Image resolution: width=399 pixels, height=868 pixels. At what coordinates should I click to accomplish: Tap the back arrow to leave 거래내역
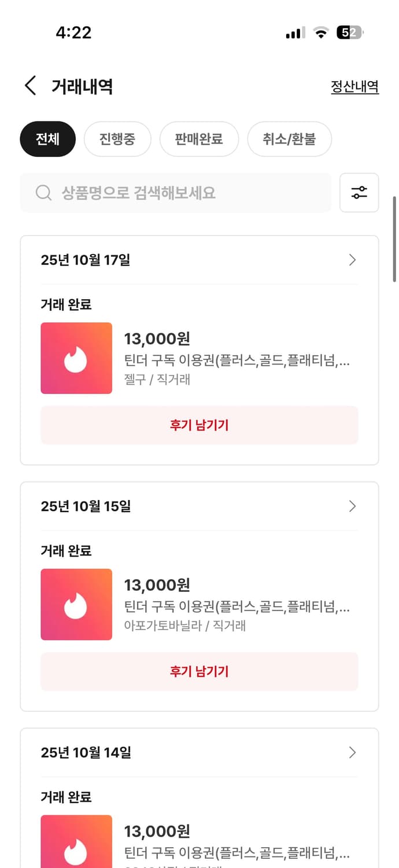[x=30, y=85]
